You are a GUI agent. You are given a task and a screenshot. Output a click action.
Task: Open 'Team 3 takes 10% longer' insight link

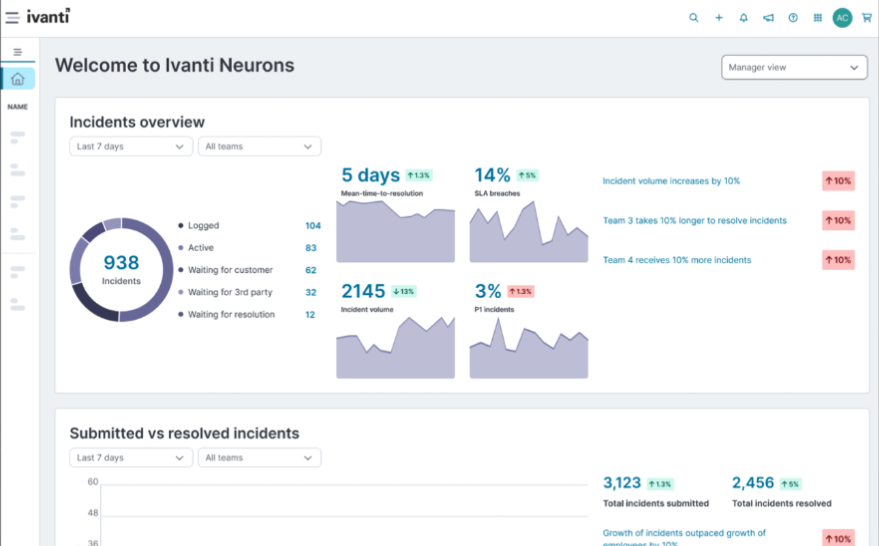pos(694,220)
